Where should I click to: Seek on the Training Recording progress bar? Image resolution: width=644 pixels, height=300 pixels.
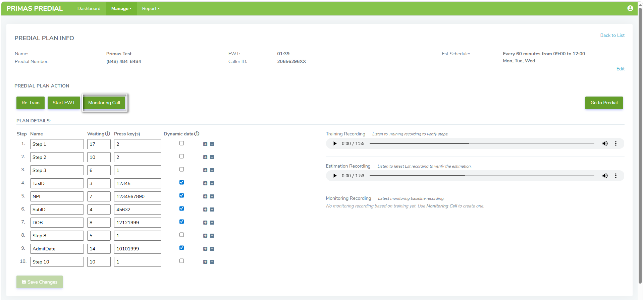point(482,143)
